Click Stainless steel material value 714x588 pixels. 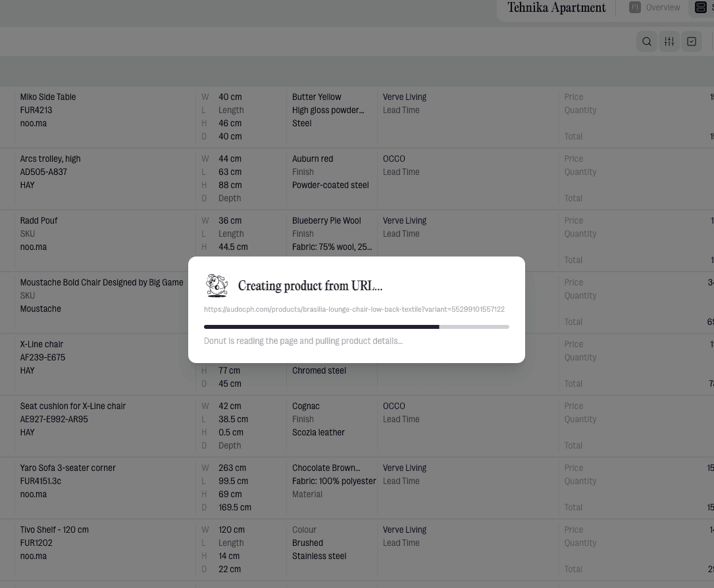(319, 556)
